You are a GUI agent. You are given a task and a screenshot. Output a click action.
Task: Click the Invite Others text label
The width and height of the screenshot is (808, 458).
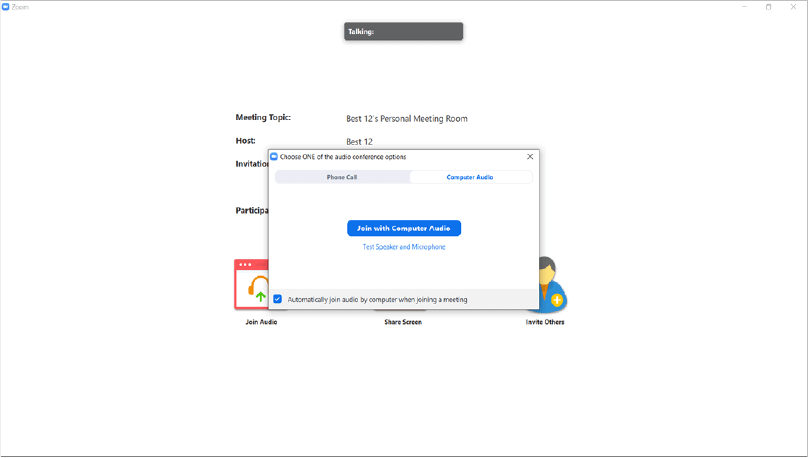point(545,322)
